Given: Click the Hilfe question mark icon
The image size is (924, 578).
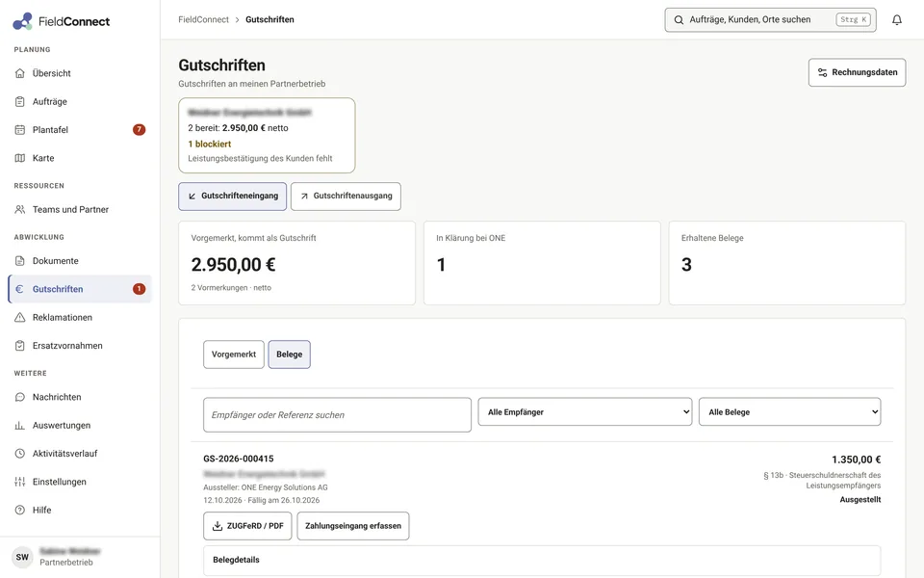Looking at the screenshot, I should point(20,511).
